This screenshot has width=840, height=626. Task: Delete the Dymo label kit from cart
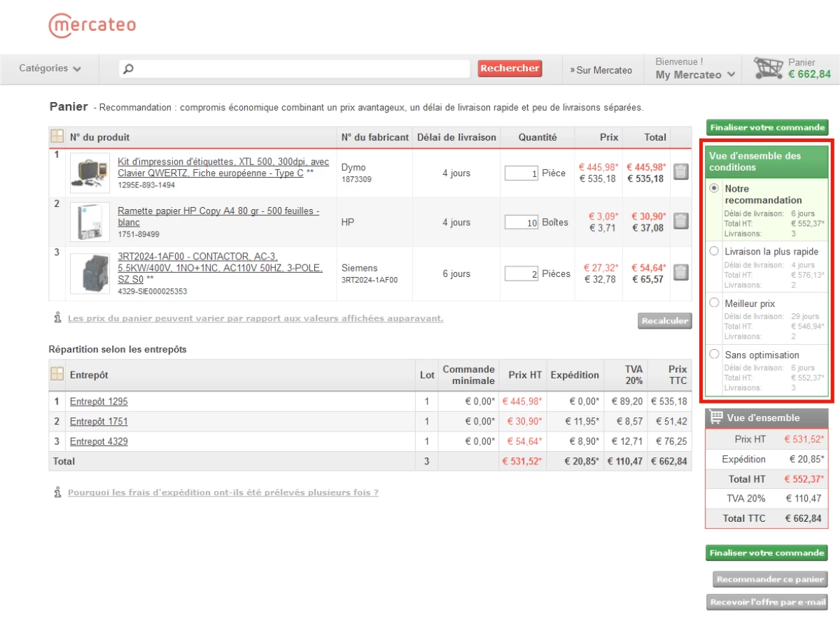680,172
